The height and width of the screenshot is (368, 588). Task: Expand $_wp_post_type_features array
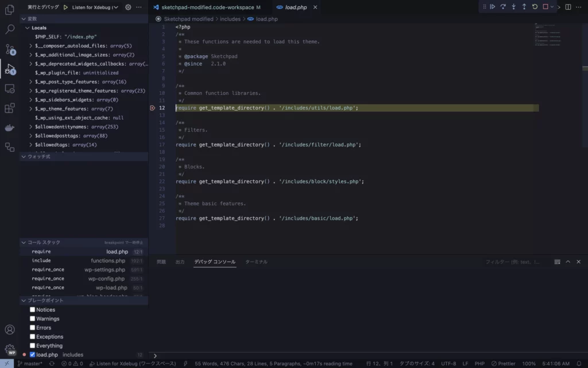click(x=31, y=82)
